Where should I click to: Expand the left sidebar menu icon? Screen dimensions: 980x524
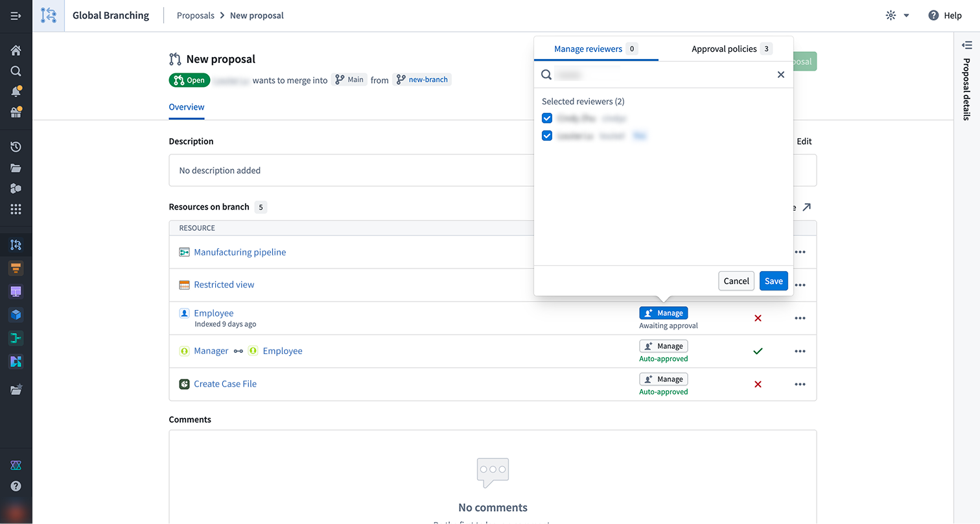pos(16,16)
